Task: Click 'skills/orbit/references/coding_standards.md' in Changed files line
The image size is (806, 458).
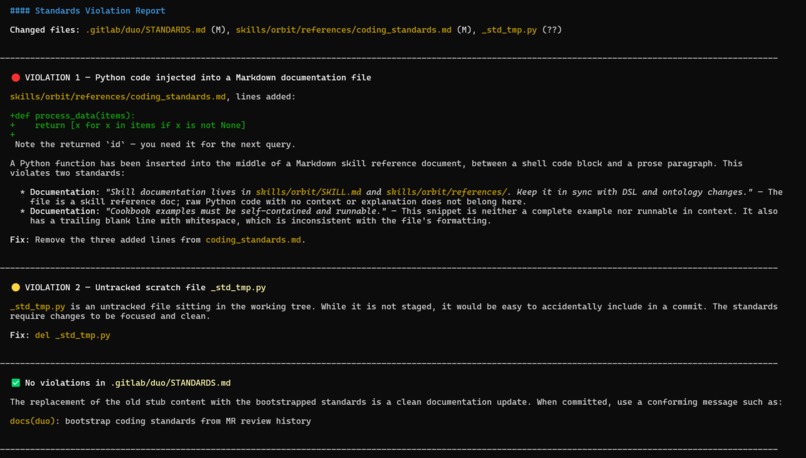Action: (x=343, y=30)
